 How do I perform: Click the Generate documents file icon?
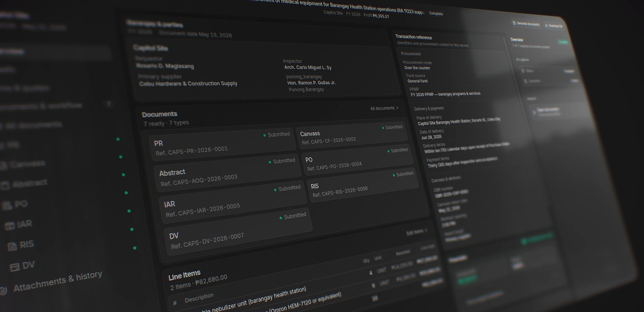tap(514, 23)
